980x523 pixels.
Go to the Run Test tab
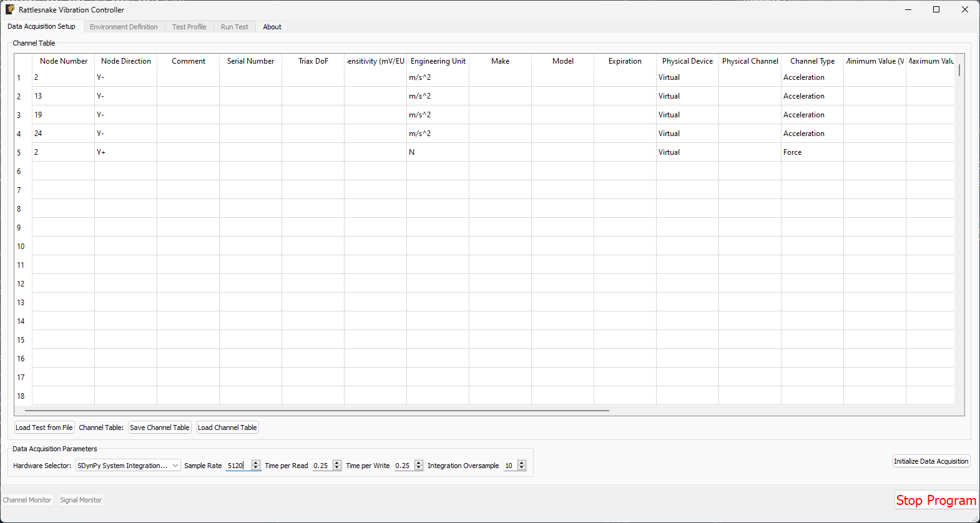[x=235, y=27]
